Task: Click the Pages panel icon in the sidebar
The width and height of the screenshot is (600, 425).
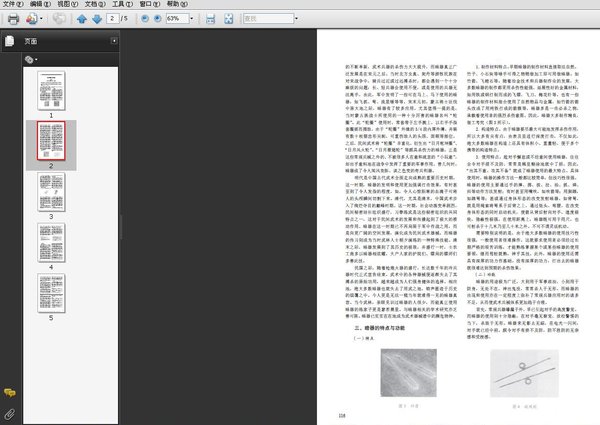Action: click(10, 41)
